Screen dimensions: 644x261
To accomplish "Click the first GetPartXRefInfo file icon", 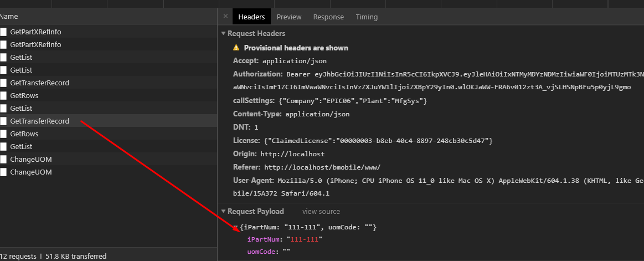I will 3,32.
